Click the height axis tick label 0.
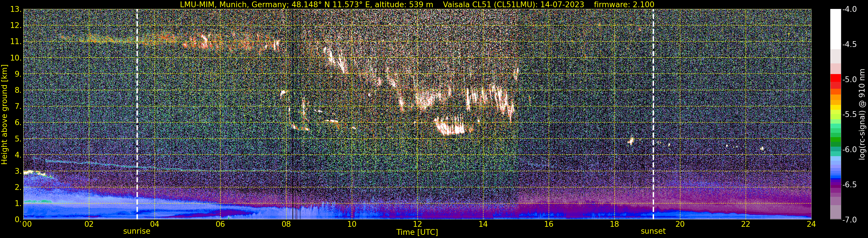 click(18, 220)
